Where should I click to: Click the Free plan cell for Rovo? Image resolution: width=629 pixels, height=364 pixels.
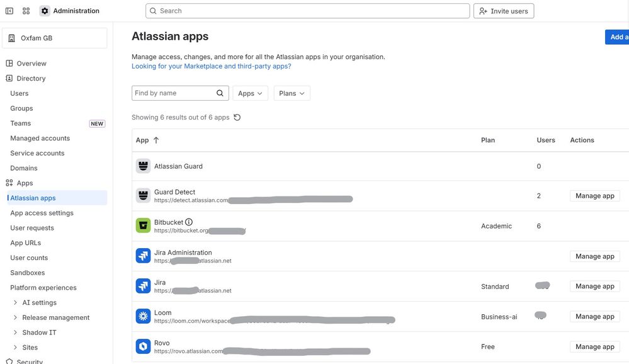(488, 347)
